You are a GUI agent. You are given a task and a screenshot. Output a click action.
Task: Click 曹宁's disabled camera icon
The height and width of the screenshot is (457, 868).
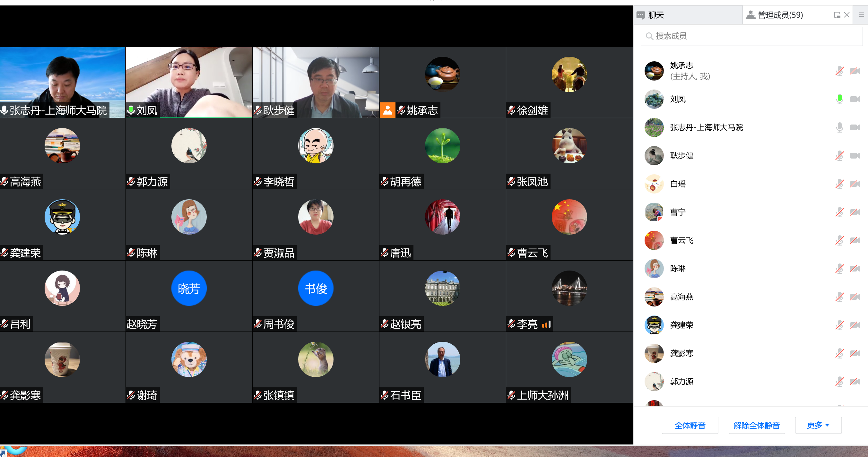point(855,212)
